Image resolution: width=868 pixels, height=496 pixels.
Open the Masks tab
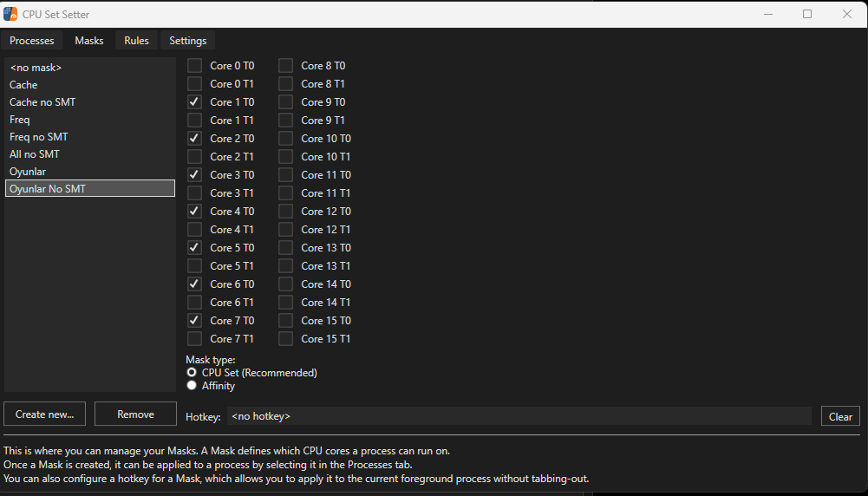(x=89, y=41)
